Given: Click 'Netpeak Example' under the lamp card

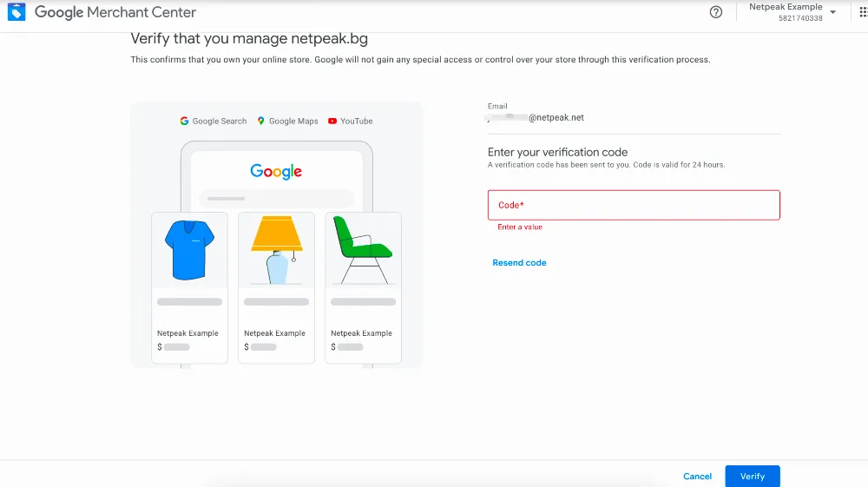Looking at the screenshot, I should coord(274,333).
